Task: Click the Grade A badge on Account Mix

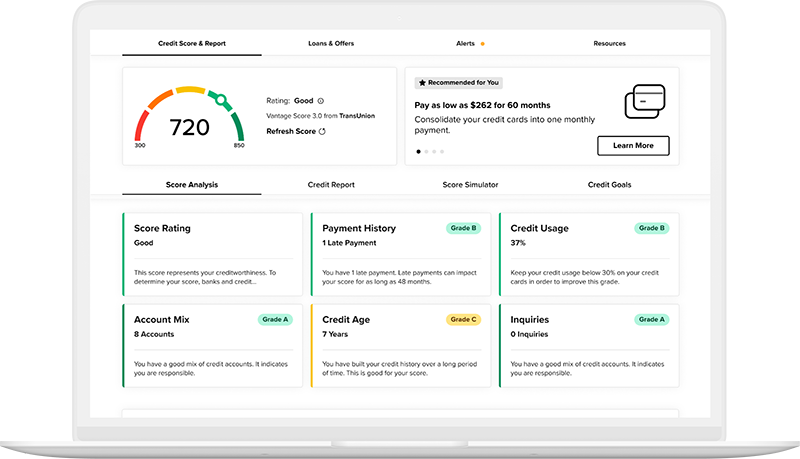Action: click(274, 320)
